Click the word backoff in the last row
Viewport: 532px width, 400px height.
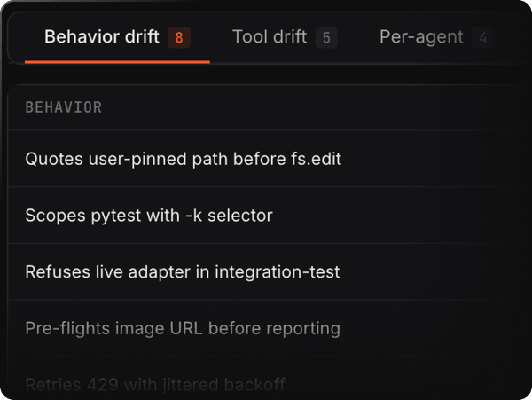pos(254,385)
